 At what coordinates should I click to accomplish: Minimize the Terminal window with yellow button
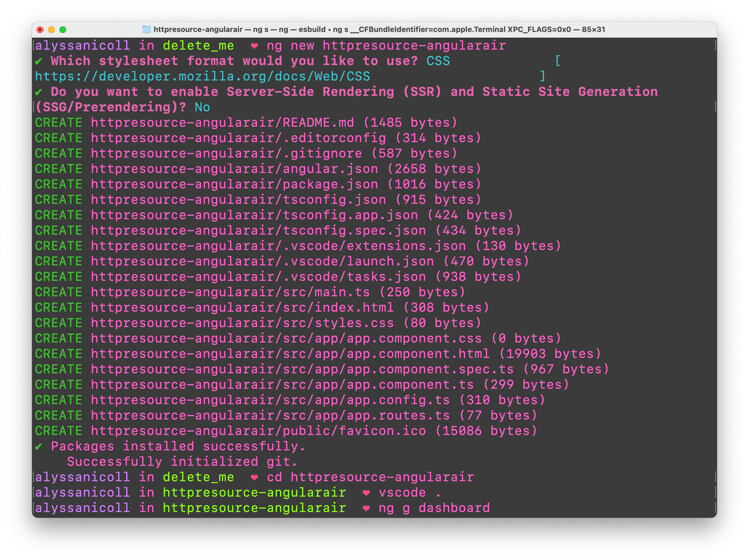[x=51, y=29]
